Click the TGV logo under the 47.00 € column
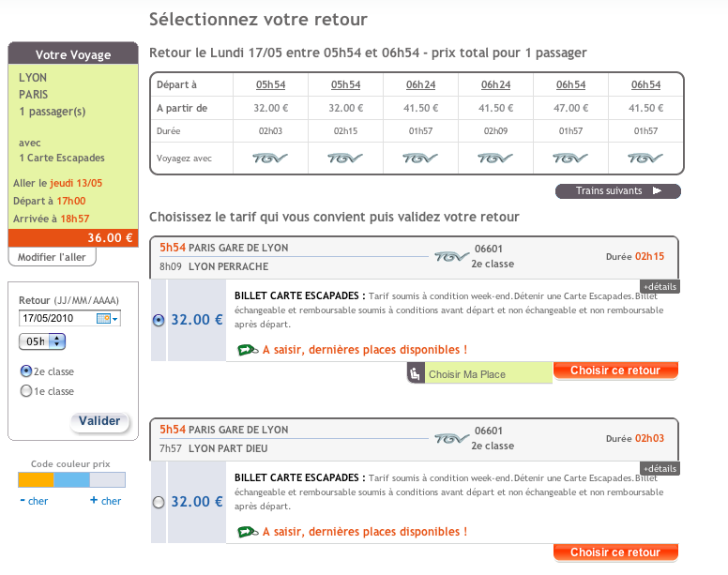This screenshot has width=728, height=575. [571, 159]
